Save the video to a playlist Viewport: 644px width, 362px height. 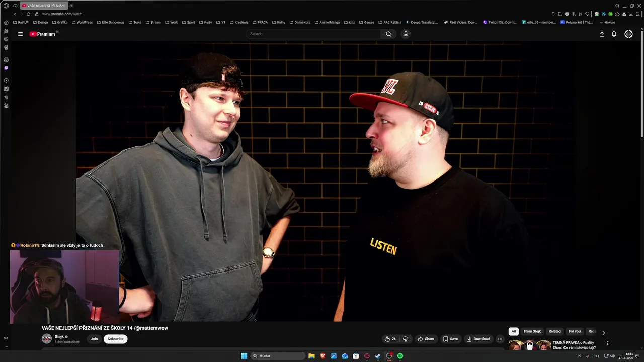[x=450, y=339]
